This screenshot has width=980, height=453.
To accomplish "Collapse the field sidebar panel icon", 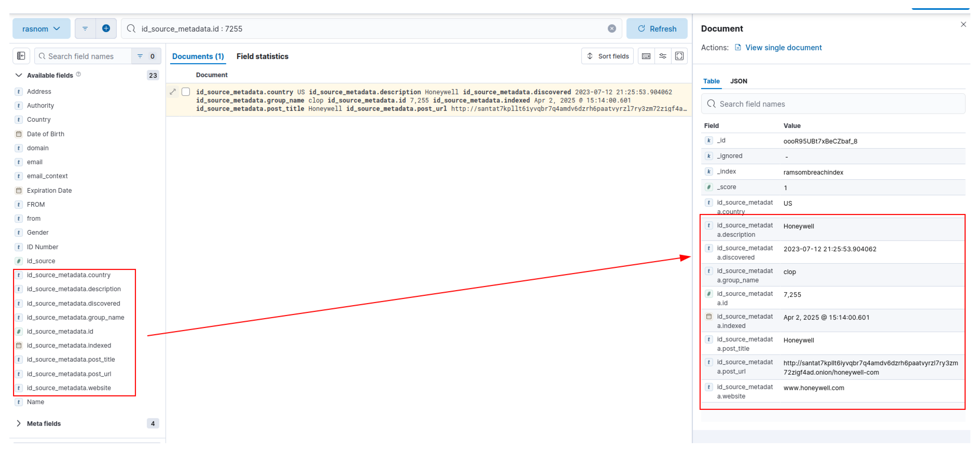I will 21,56.
